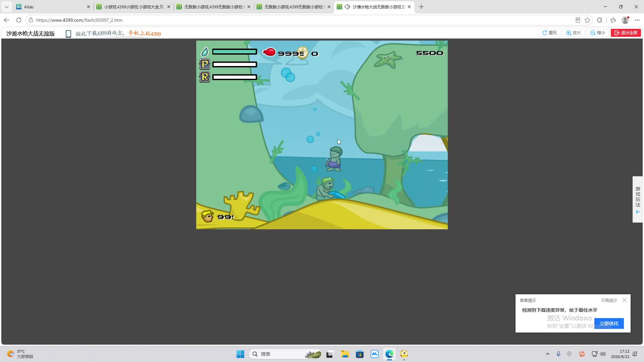Open the network status tray icon
The image size is (644, 362).
(594, 354)
